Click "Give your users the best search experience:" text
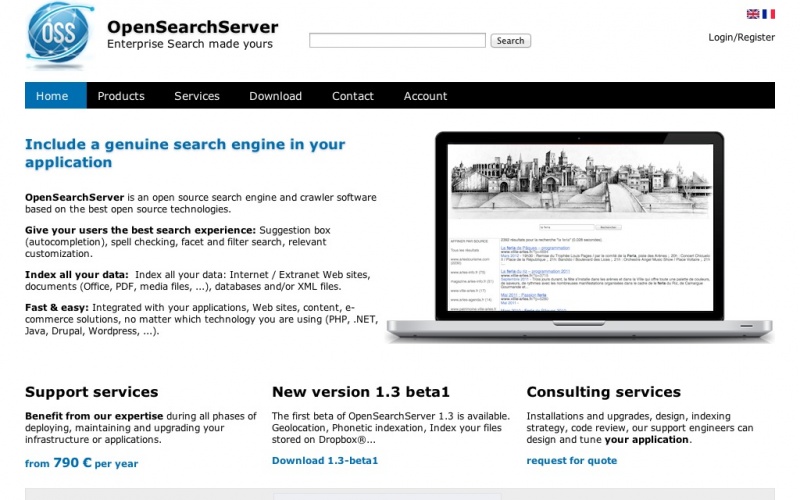 140,230
